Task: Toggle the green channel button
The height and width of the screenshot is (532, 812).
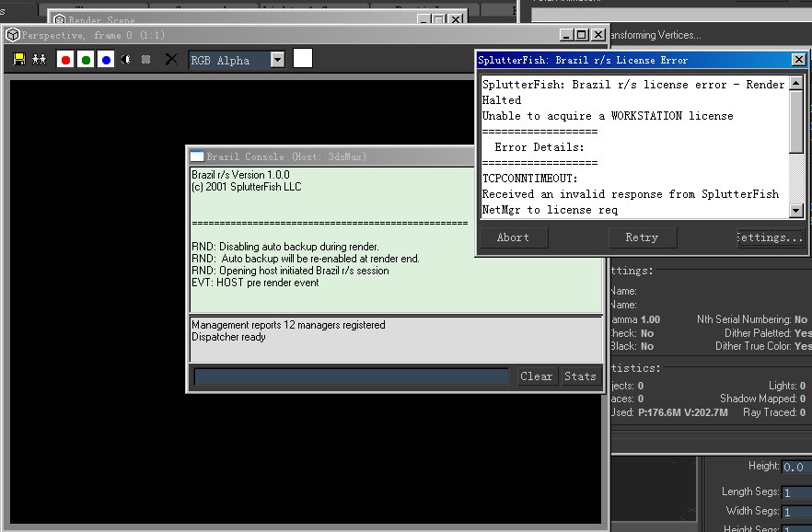Action: [86, 60]
